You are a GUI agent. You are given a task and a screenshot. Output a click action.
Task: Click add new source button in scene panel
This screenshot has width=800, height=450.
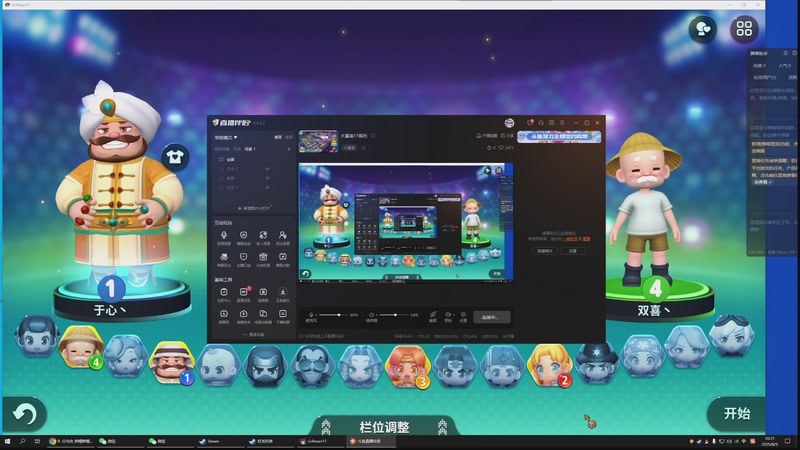pyautogui.click(x=253, y=208)
